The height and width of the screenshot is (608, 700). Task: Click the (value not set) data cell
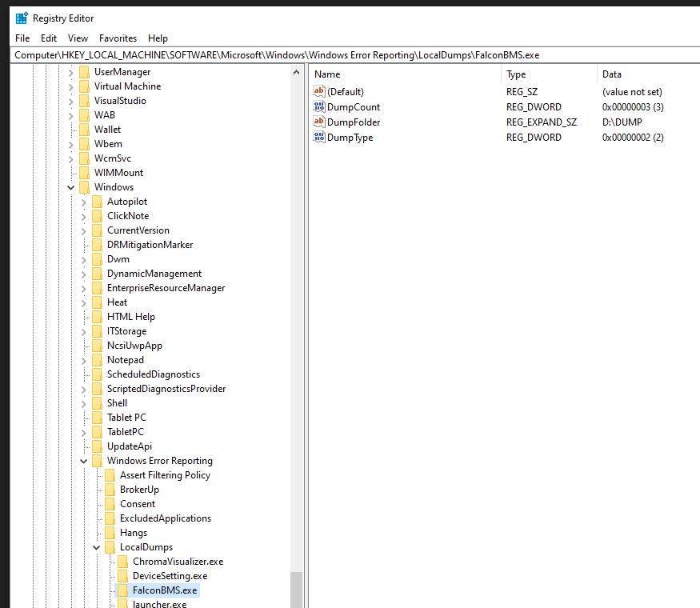(x=632, y=91)
